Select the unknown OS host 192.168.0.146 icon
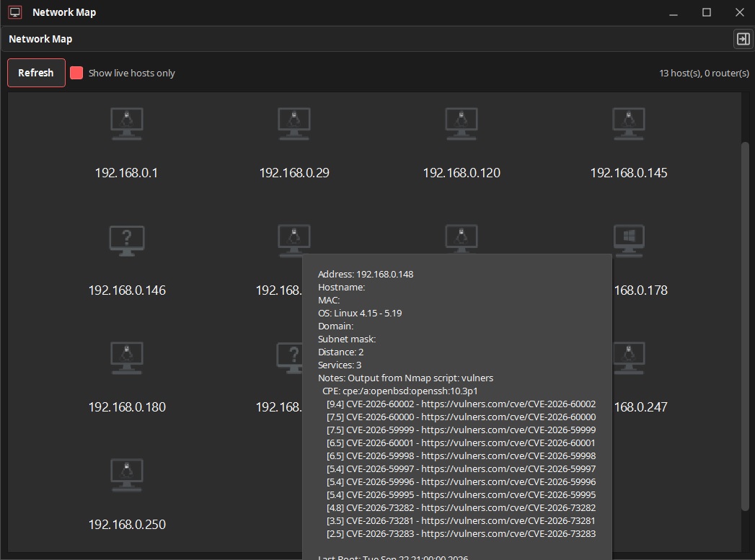Screen dimensions: 755x560 pyautogui.click(x=127, y=241)
